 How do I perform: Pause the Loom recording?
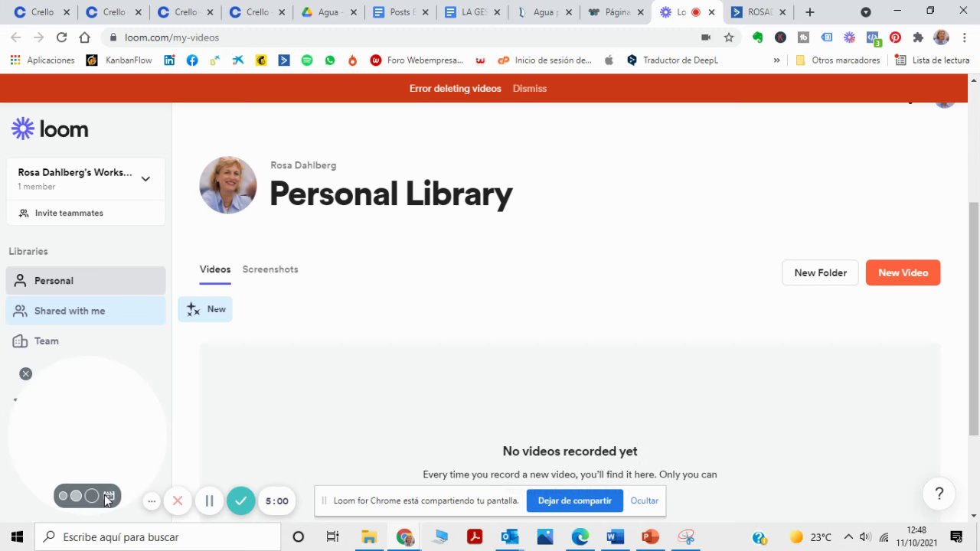point(209,500)
